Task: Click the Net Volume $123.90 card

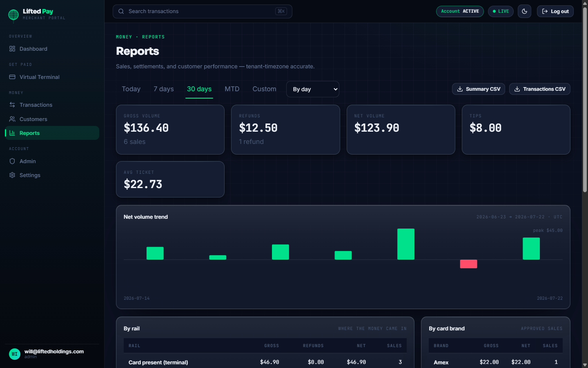Action: coord(401,130)
